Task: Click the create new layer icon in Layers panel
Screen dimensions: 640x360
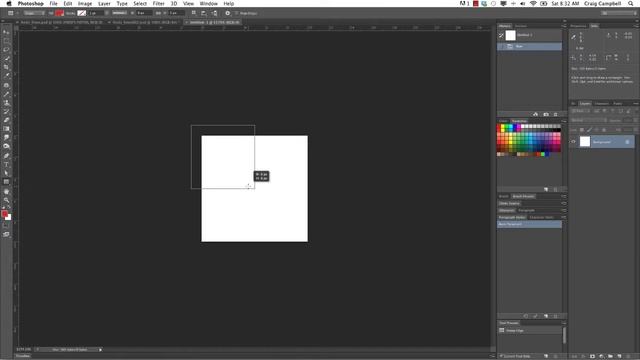Action: [x=620, y=356]
